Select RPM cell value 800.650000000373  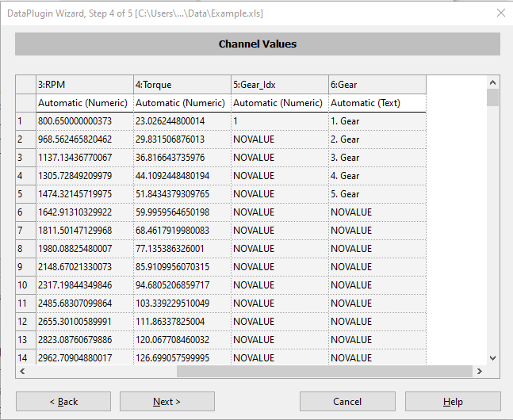coord(84,121)
